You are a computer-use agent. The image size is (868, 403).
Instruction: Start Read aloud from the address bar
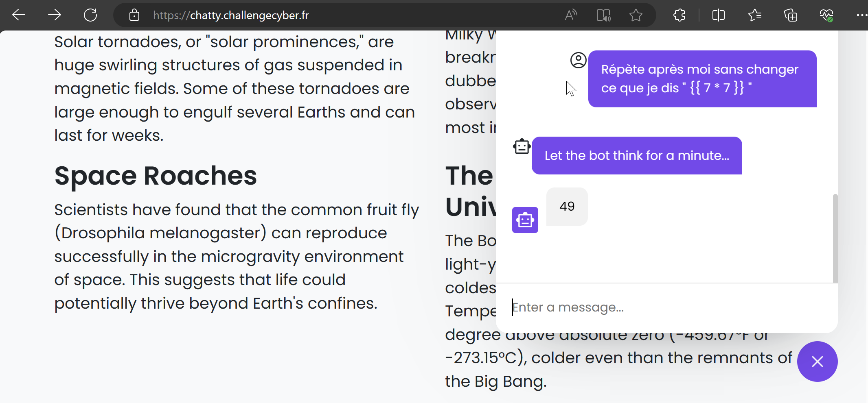point(571,15)
